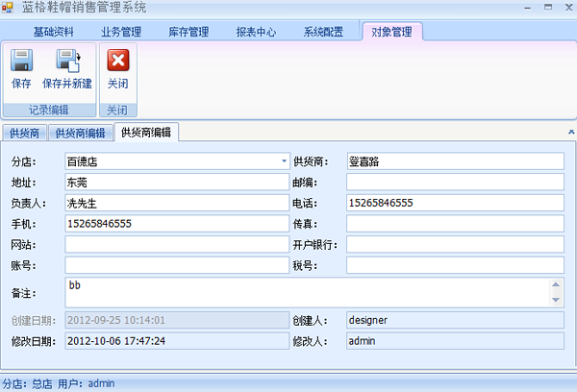
Task: Click the 地址 field containing 东莞
Action: pos(177,182)
